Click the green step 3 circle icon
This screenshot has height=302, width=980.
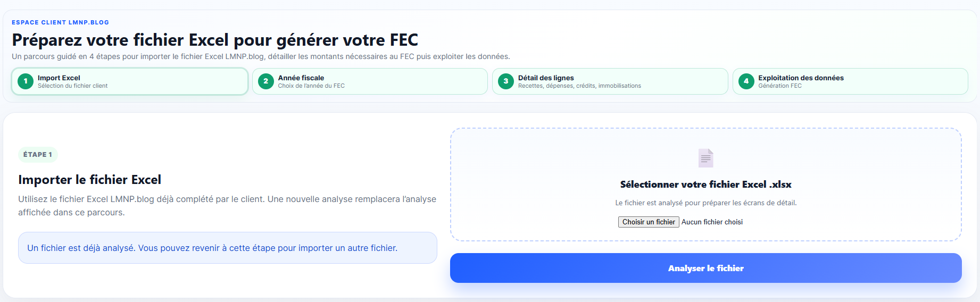pyautogui.click(x=506, y=81)
